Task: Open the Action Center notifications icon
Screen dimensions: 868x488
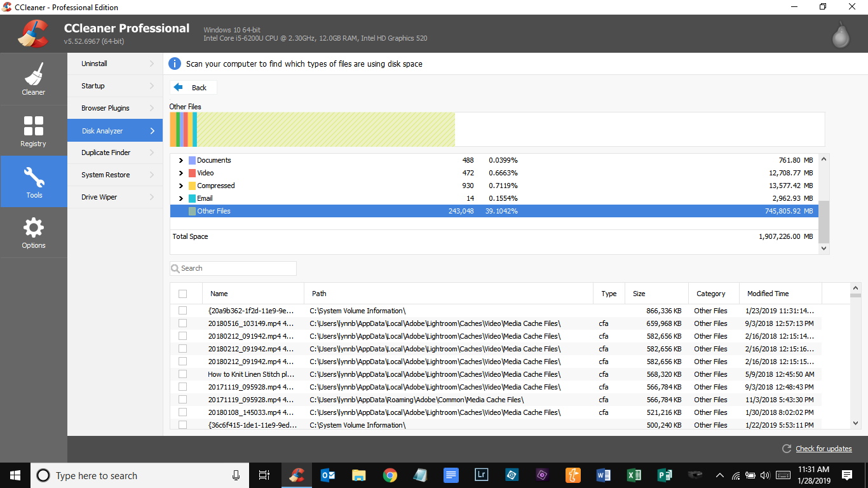Action: coord(847,475)
